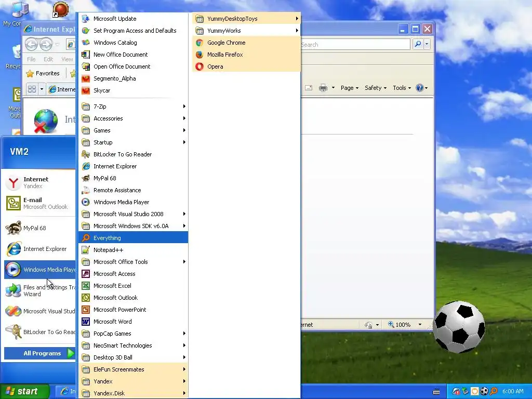Open Files and Settings Transfer Wizard
532x399 pixels.
[x=39, y=290]
